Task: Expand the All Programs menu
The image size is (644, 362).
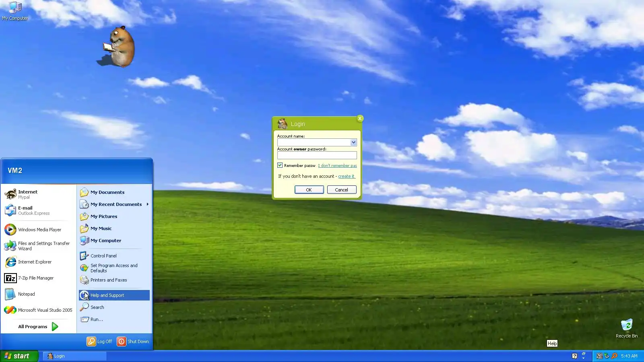Action: tap(39, 327)
